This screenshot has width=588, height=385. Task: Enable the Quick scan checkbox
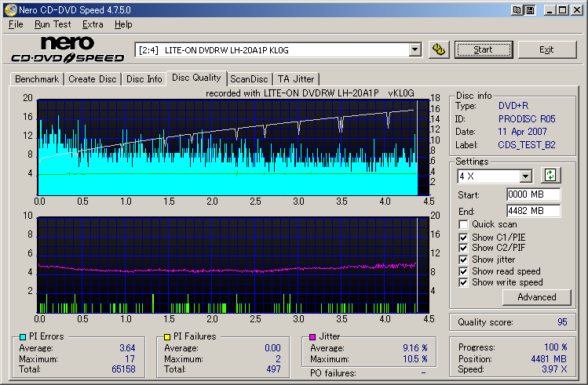(x=463, y=224)
